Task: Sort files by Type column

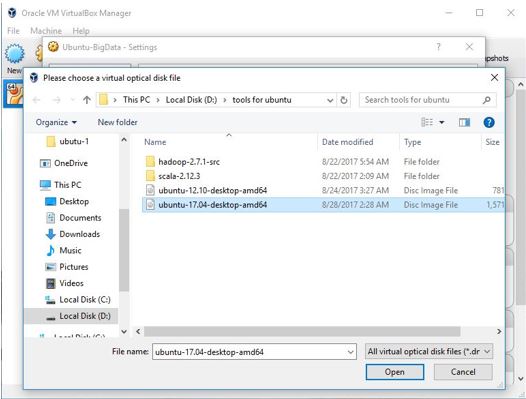Action: (x=412, y=142)
